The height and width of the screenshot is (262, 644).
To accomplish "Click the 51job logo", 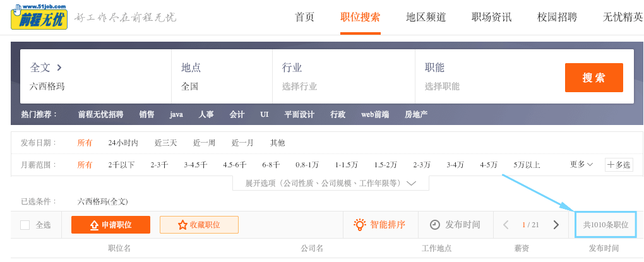I will [38, 16].
